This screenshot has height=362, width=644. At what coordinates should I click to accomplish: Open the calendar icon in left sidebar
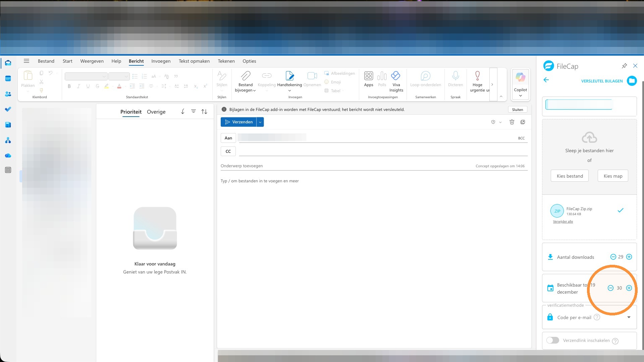point(8,79)
